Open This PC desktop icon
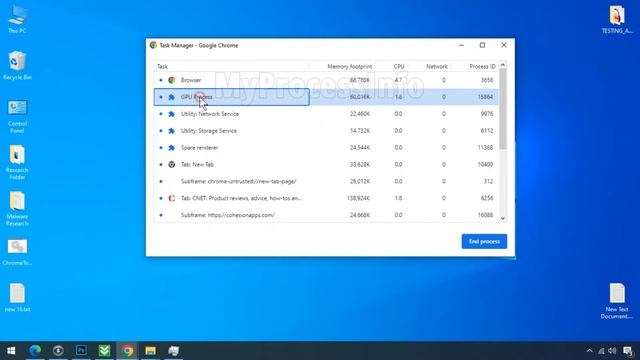This screenshot has height=360, width=640. pos(17,19)
